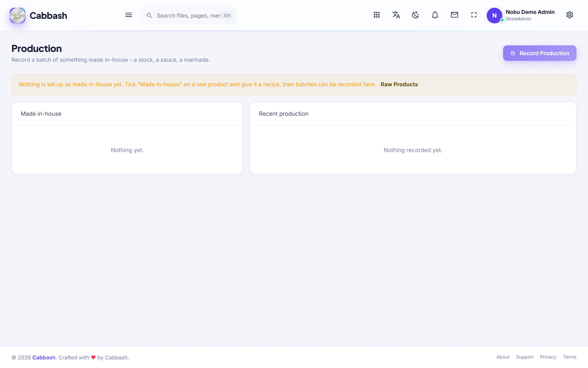This screenshot has width=588, height=368.
Task: Follow the Raw Products link
Action: 399,84
